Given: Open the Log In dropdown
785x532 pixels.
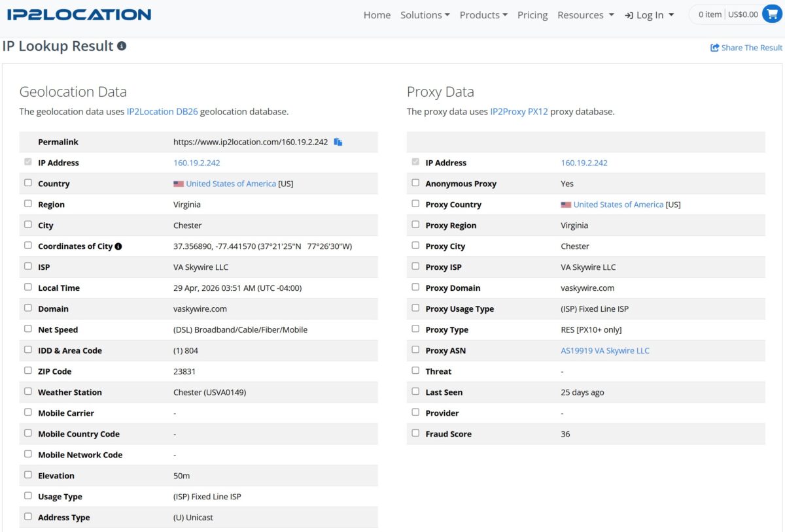Looking at the screenshot, I should pyautogui.click(x=649, y=15).
